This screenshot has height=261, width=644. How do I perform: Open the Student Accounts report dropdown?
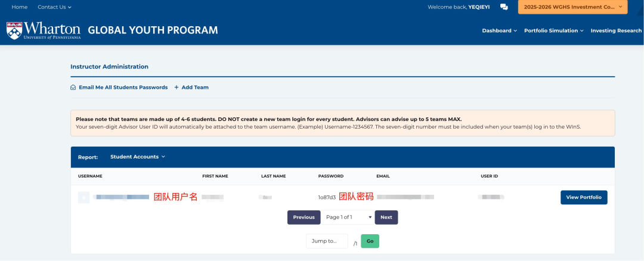tap(138, 157)
